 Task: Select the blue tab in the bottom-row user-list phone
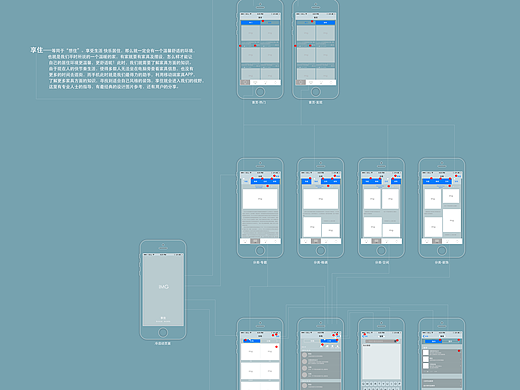tap(329, 341)
